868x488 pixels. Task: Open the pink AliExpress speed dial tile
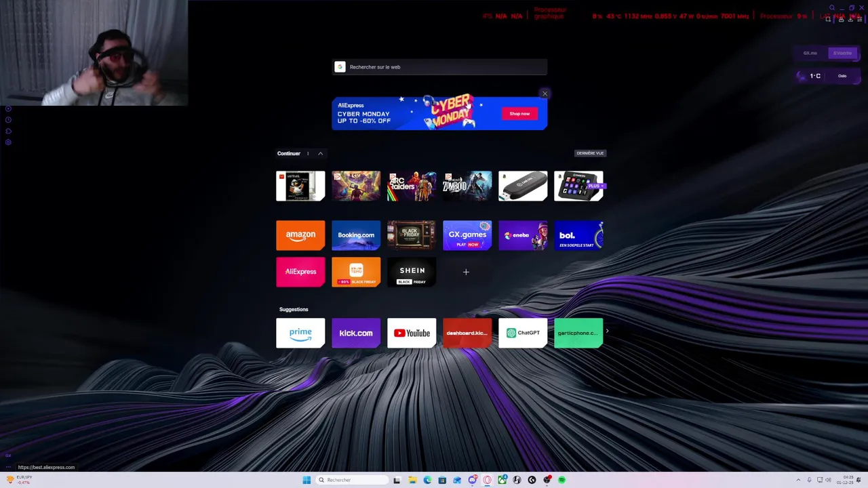click(x=300, y=272)
